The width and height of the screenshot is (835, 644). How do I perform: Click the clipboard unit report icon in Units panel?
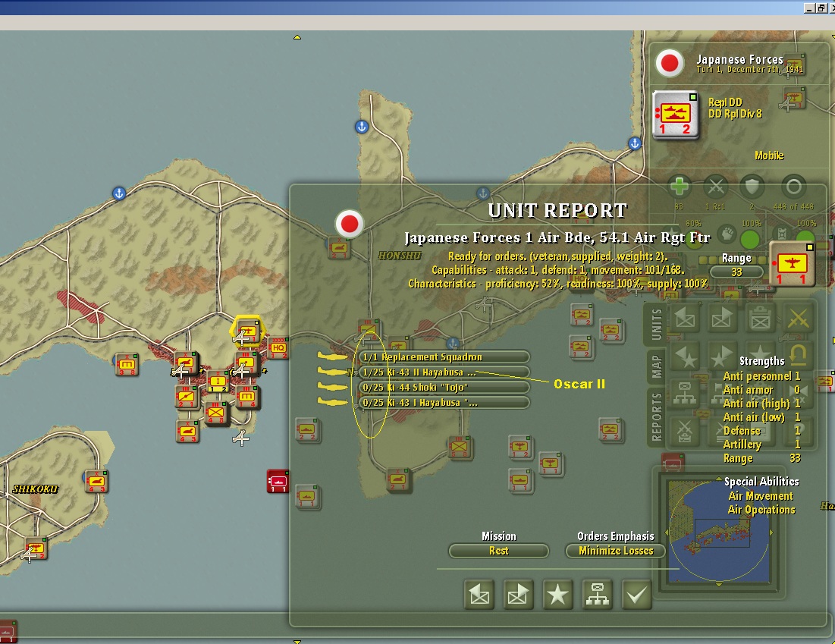click(x=761, y=319)
